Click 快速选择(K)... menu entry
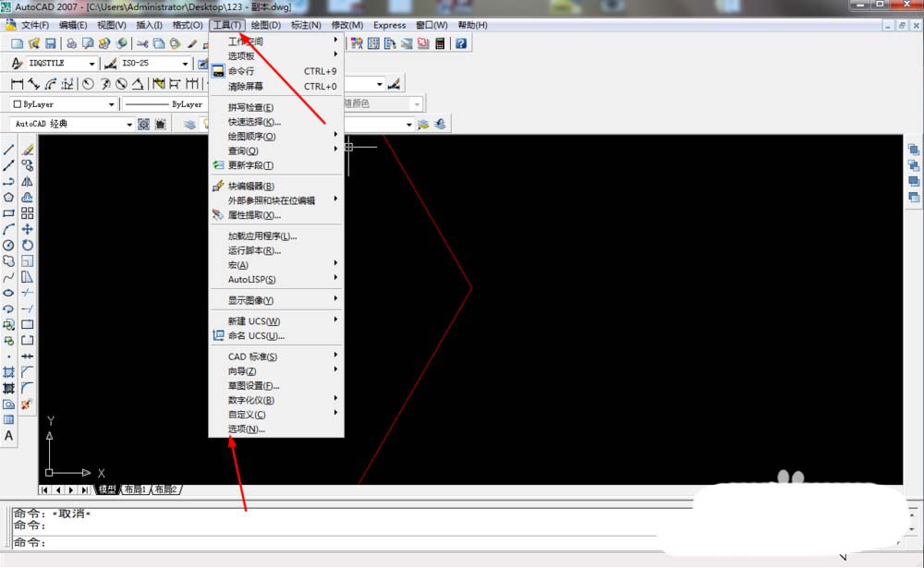 pos(276,122)
